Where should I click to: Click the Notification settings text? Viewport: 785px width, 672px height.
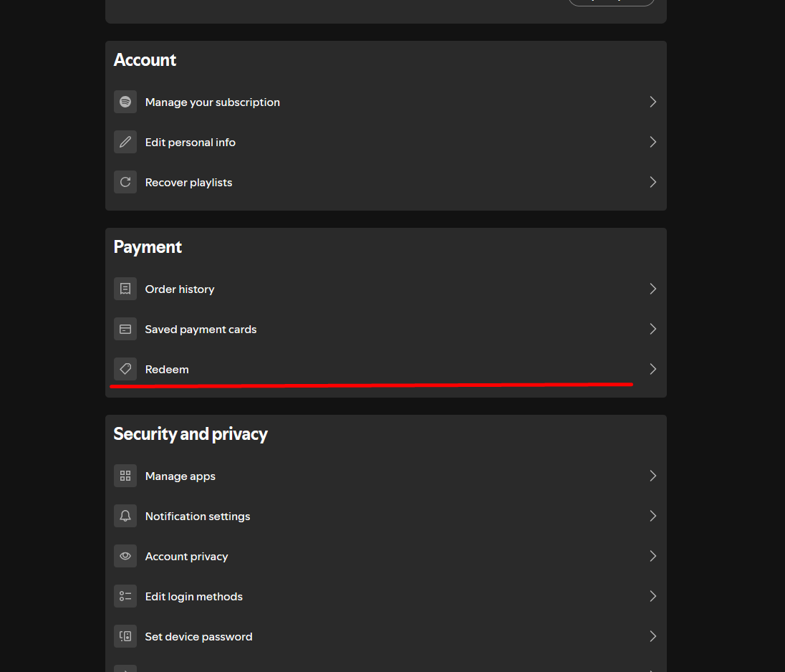[198, 517]
